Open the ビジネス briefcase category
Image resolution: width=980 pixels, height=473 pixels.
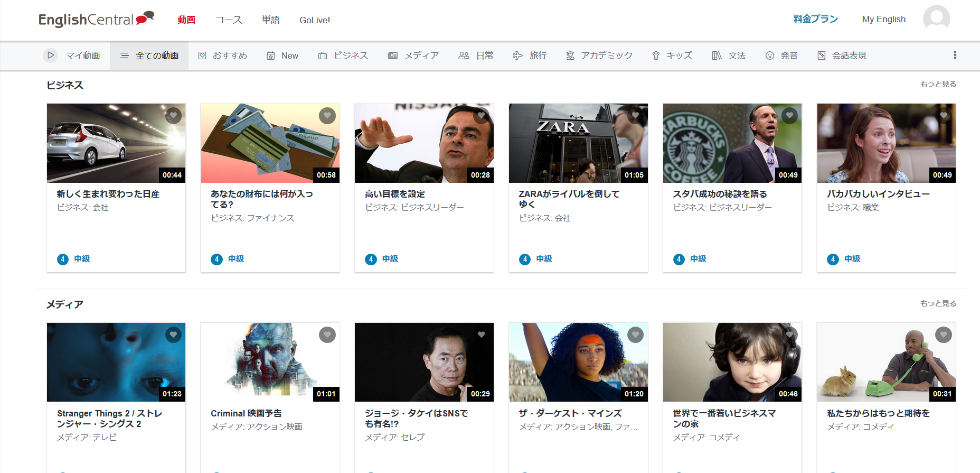323,55
